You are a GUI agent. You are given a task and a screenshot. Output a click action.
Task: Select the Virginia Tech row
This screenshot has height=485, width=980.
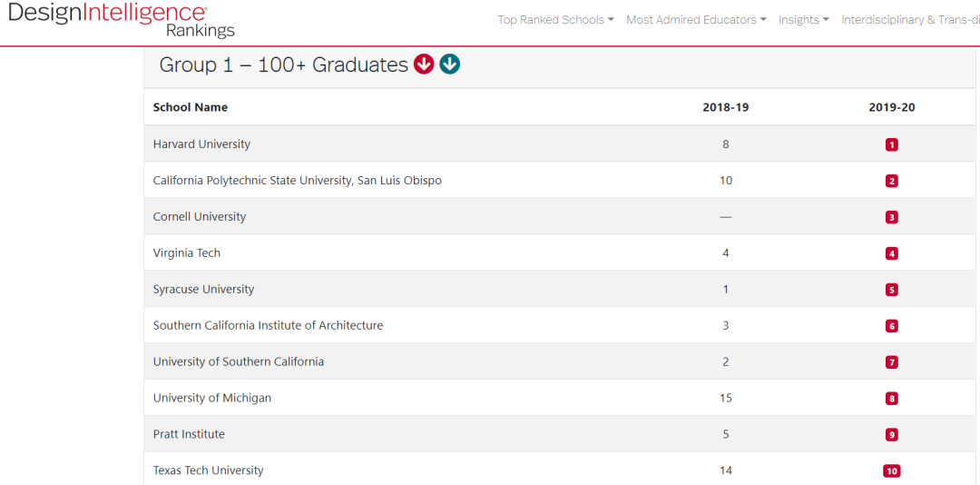pos(187,253)
